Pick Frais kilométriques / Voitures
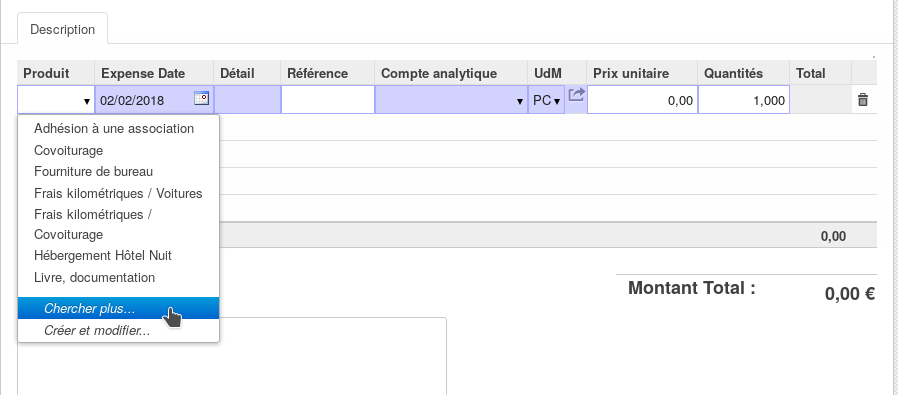898x395 pixels. pyautogui.click(x=118, y=193)
